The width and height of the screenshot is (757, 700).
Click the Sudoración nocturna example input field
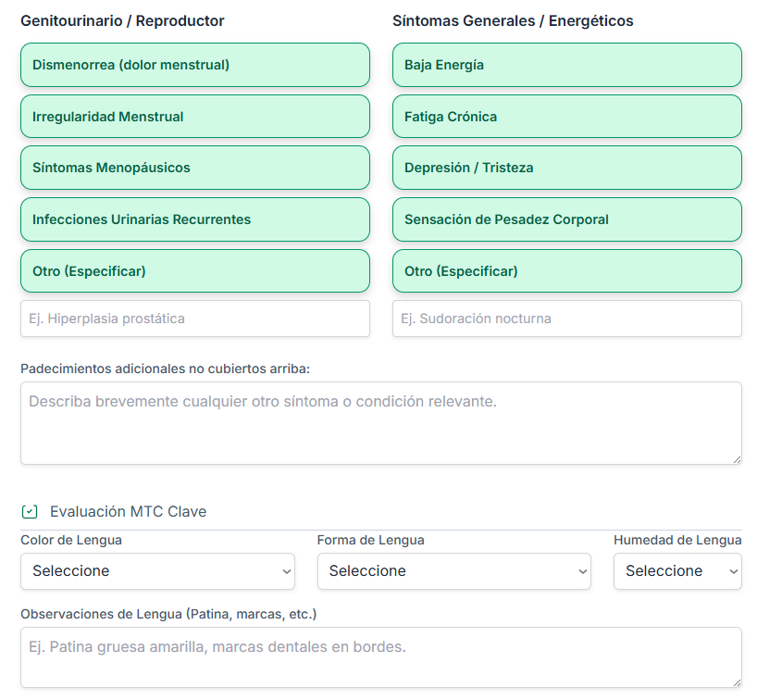tap(566, 318)
